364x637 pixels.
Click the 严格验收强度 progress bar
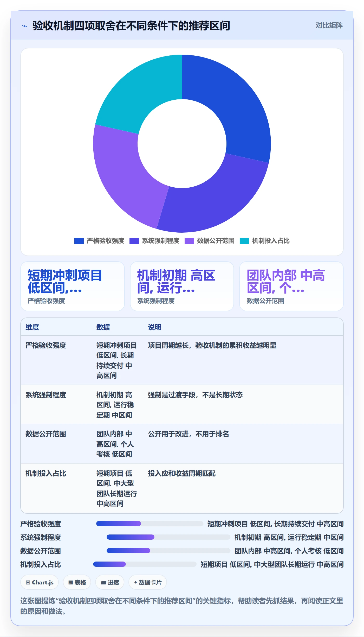150,524
